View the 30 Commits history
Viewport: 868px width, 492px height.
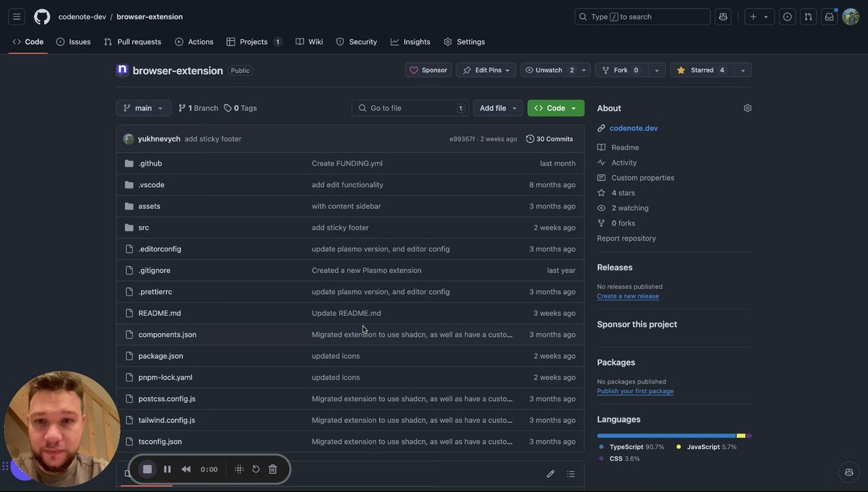(x=549, y=139)
